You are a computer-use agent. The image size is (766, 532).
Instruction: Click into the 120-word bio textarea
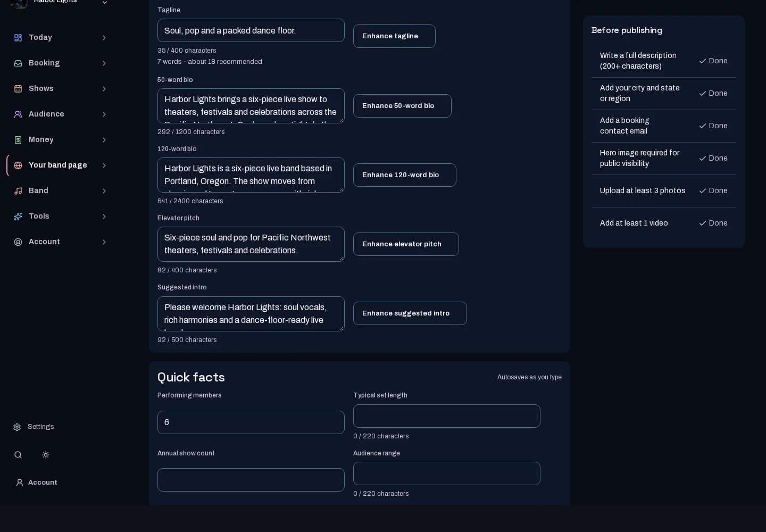pyautogui.click(x=251, y=175)
